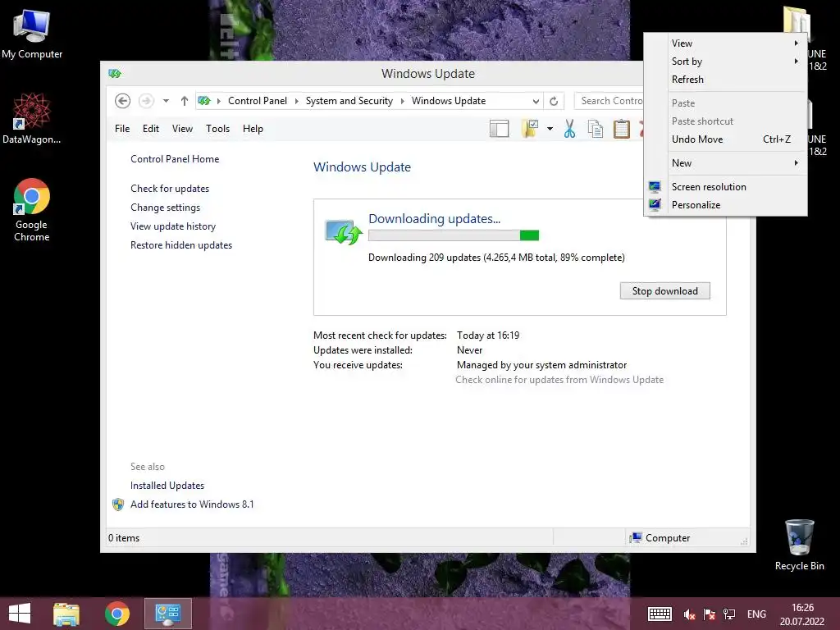
Task: Click the Action Center flag icon
Action: (710, 614)
